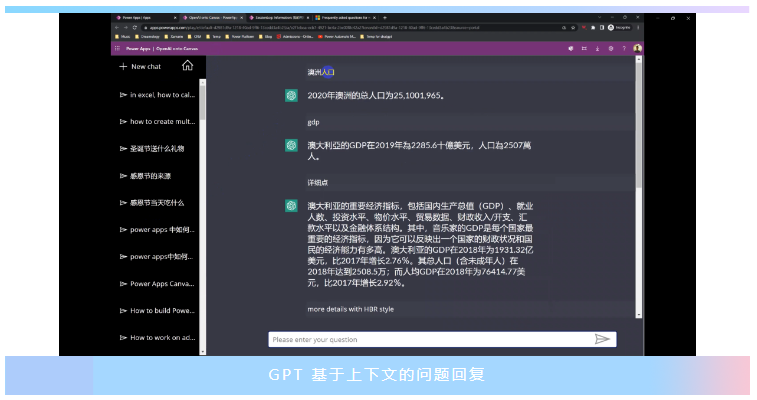
Task: Click the user message '澳洲人口'
Action: [x=321, y=72]
